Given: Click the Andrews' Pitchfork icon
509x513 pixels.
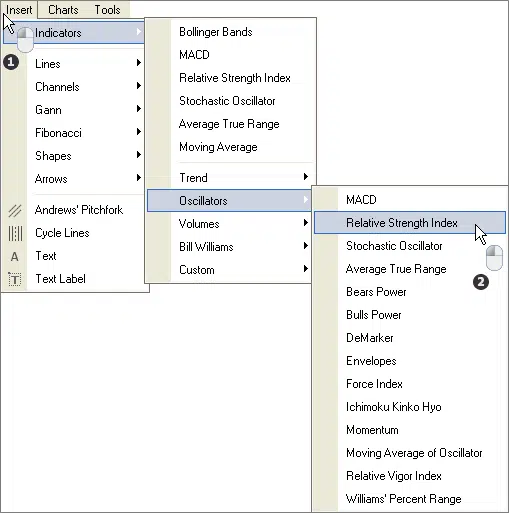Looking at the screenshot, I should pos(15,211).
